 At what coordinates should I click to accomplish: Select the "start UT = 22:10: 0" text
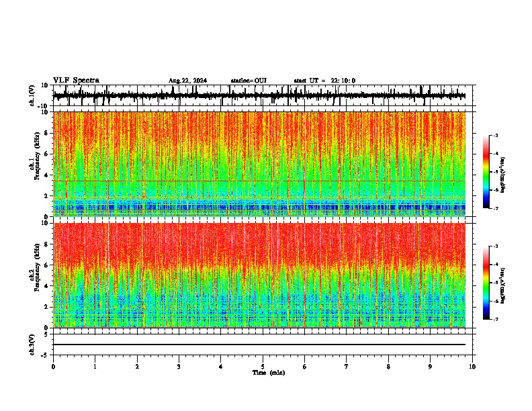[x=324, y=81]
